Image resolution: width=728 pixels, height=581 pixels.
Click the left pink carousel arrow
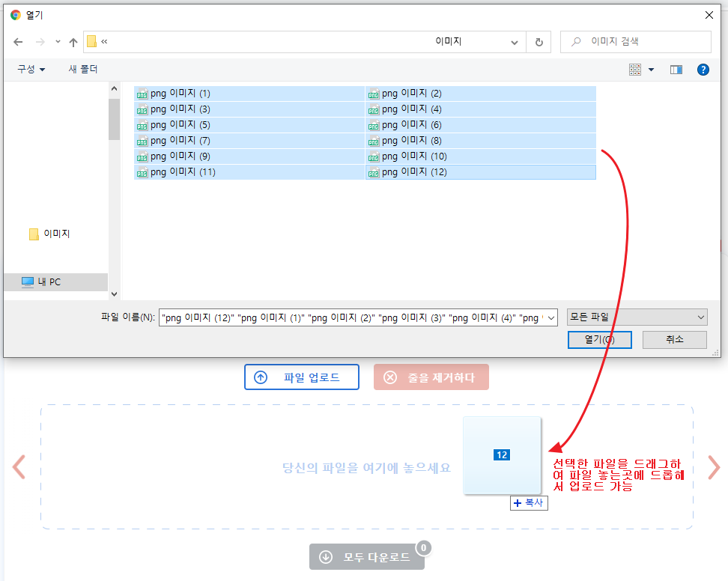click(x=18, y=467)
